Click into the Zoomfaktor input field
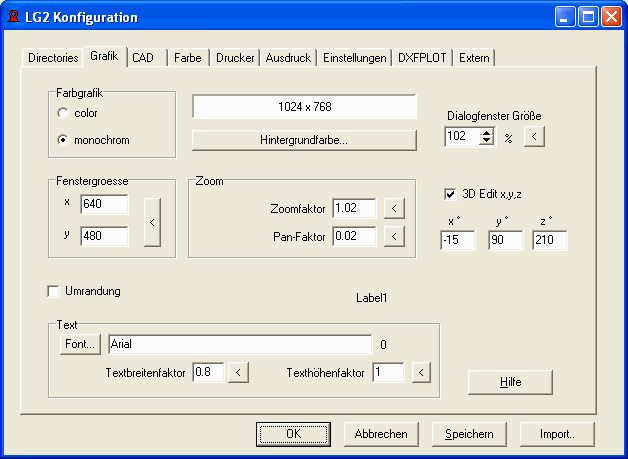Screen dimensions: 628x459 354,209
